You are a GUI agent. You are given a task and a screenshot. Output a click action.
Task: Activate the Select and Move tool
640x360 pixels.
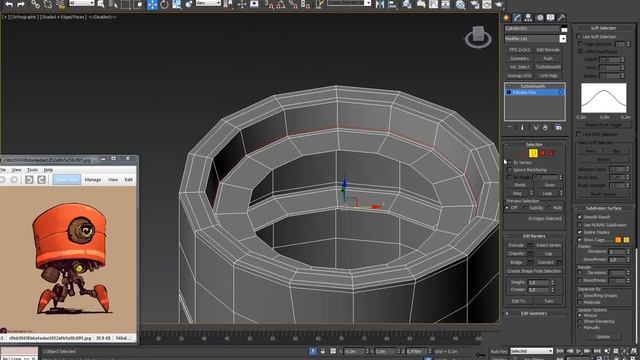[152, 4]
